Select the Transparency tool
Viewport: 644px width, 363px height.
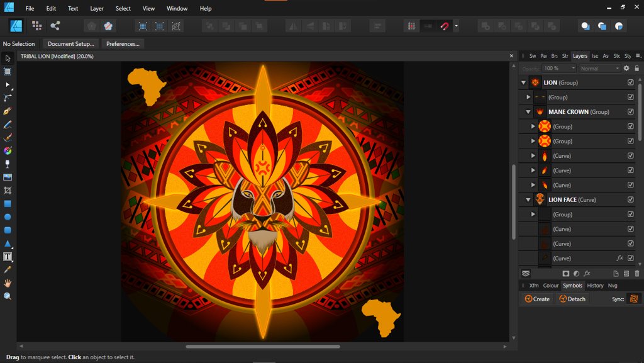tap(8, 164)
